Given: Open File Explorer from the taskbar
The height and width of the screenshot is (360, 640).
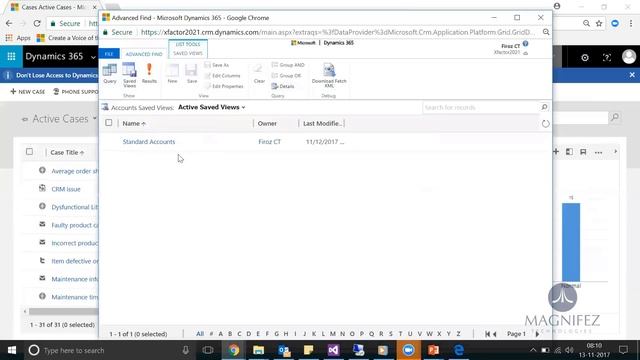Looking at the screenshot, I should (258, 350).
